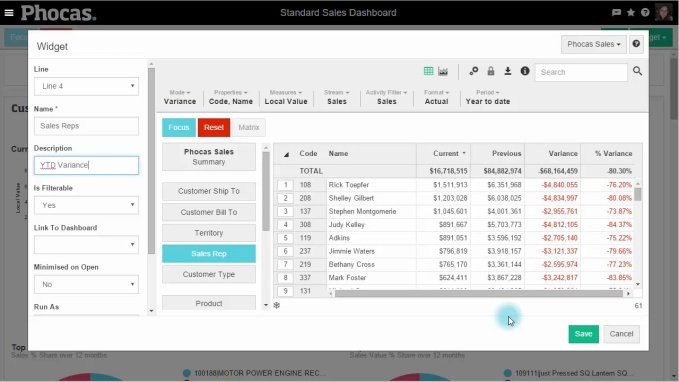Click the red Reset button

tap(214, 127)
